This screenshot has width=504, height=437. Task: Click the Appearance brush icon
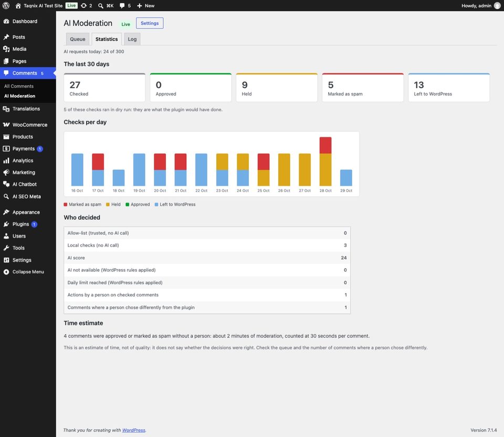click(x=6, y=212)
